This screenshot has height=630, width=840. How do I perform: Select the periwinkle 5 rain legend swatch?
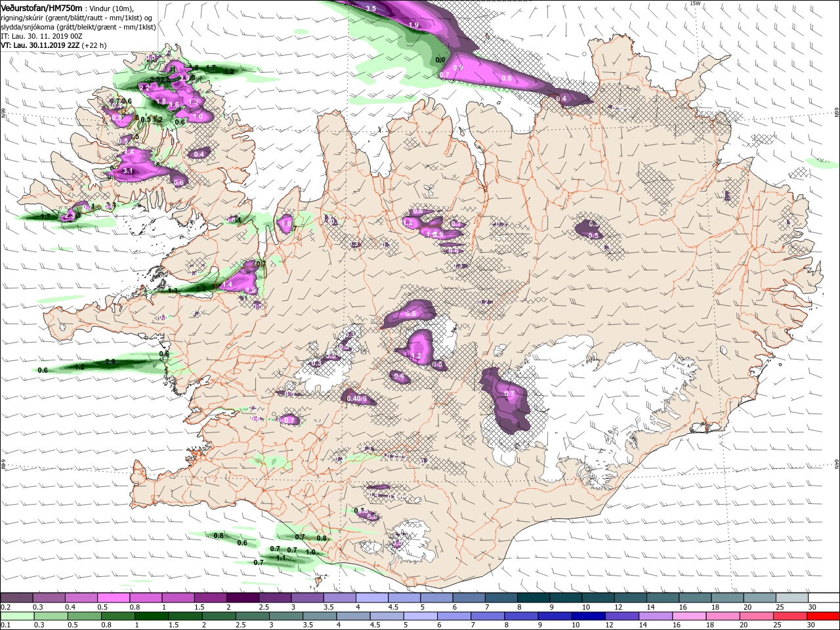[x=421, y=616]
